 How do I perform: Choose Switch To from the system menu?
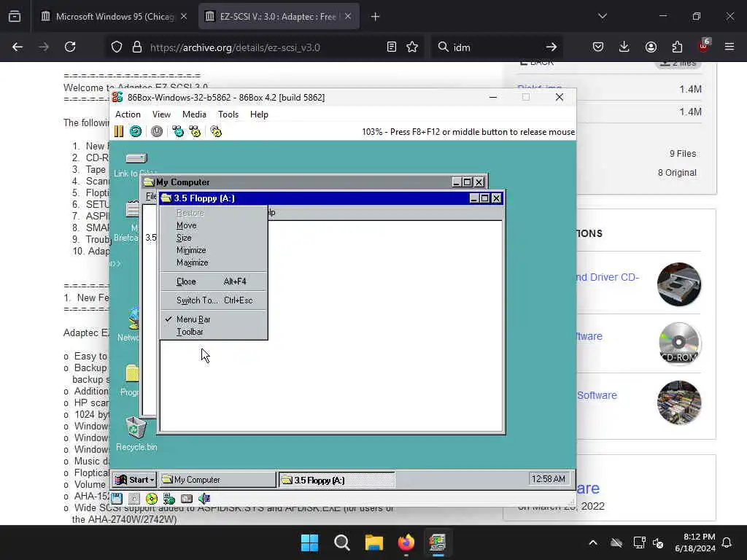click(214, 300)
